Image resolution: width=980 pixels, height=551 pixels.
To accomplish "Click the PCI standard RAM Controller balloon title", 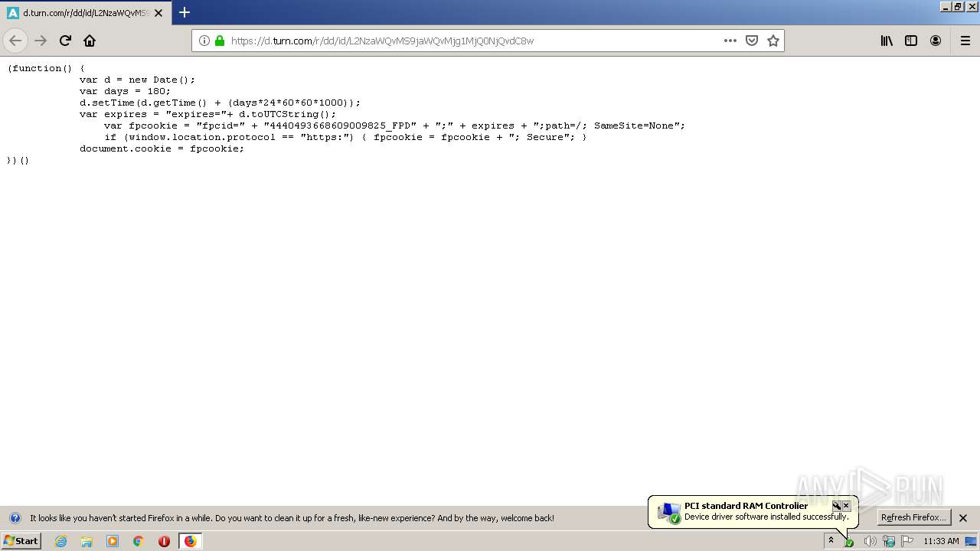I will pyautogui.click(x=746, y=506).
